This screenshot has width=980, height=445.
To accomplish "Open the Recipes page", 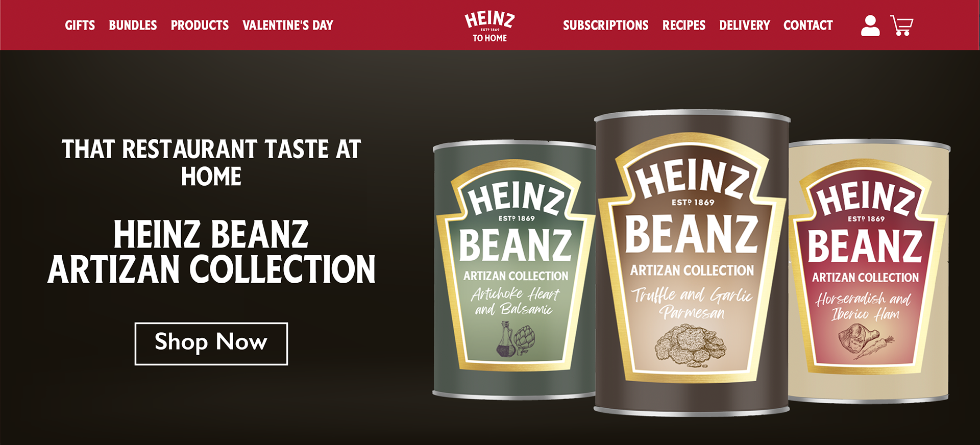I will point(684,25).
